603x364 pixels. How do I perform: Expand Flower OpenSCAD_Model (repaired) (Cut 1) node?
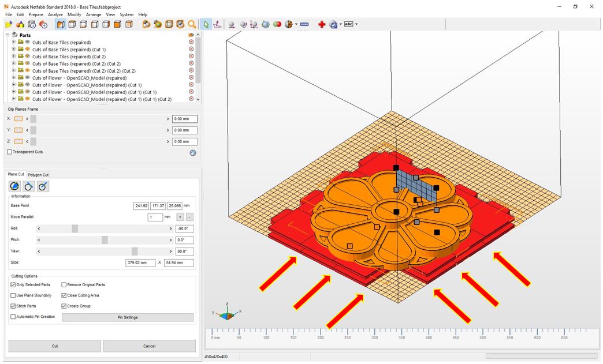(14, 85)
